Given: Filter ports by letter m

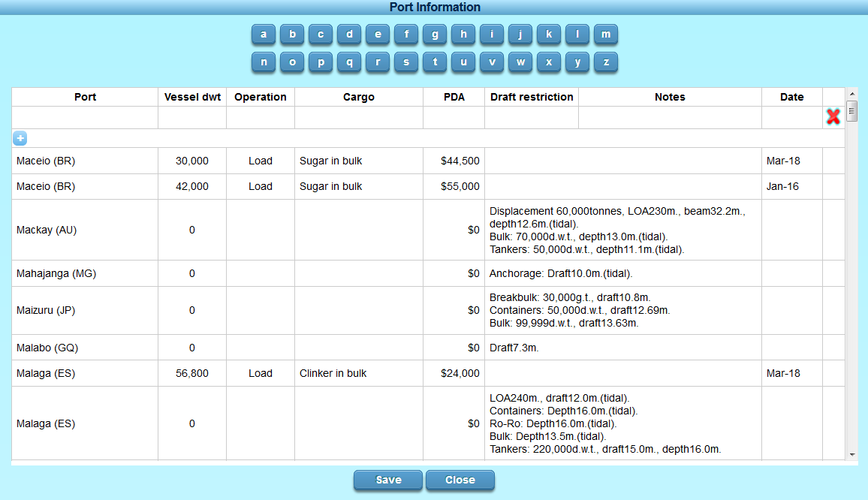Looking at the screenshot, I should coord(606,35).
